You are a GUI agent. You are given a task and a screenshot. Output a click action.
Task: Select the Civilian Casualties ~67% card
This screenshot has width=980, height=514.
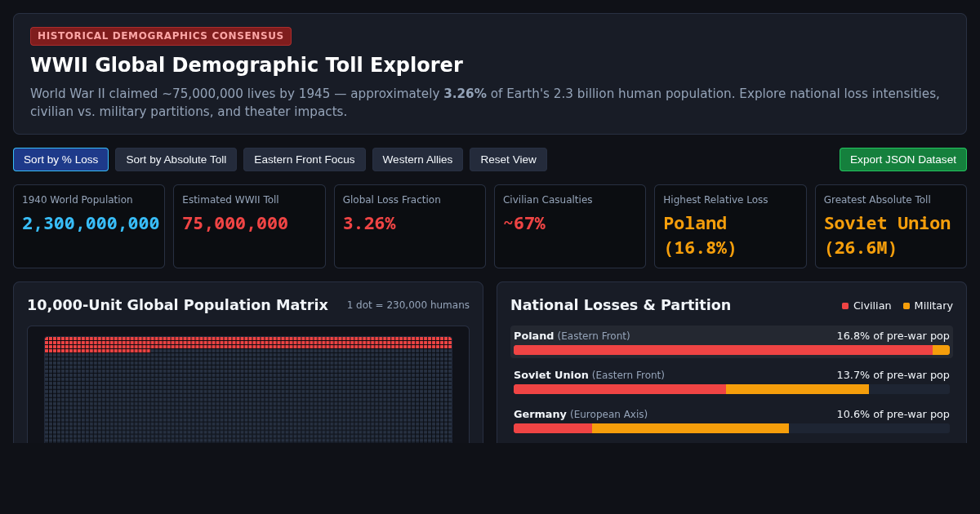[x=570, y=227]
